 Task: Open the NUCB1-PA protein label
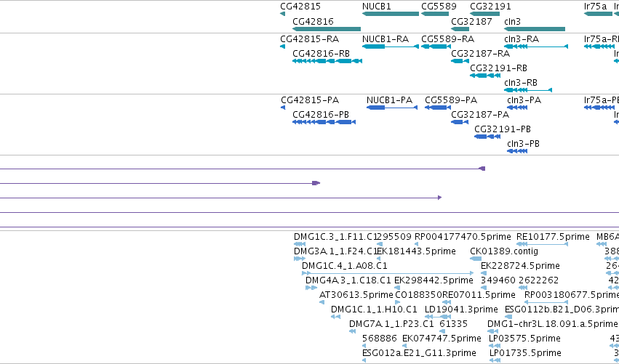[x=389, y=100]
